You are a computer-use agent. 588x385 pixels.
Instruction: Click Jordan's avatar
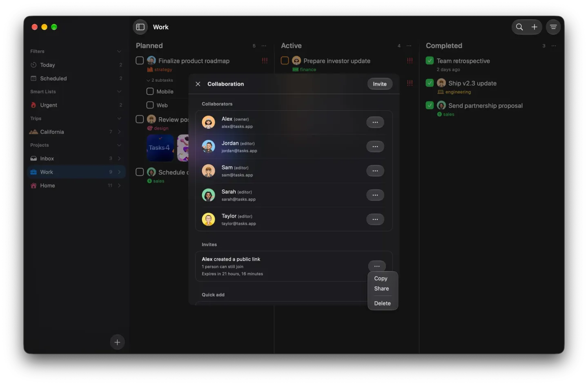208,147
